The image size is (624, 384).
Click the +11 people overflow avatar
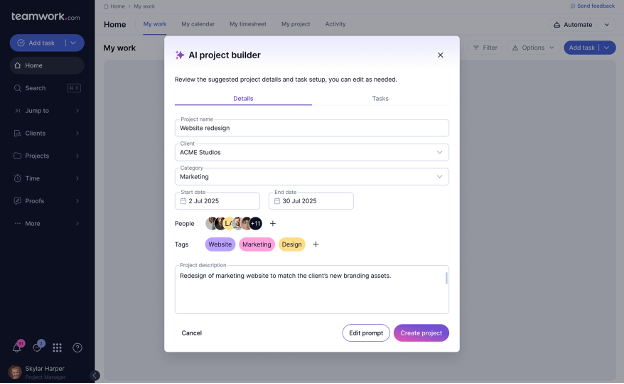tap(255, 224)
